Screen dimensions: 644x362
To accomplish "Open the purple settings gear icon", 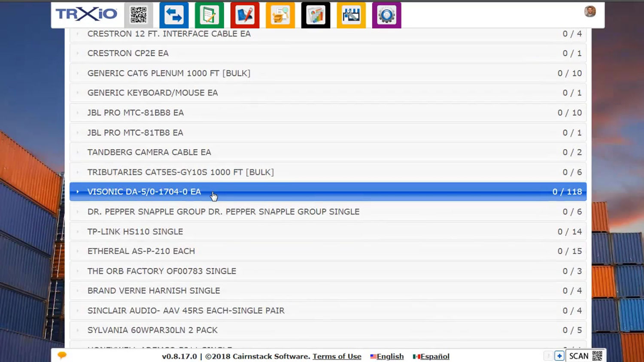I will coord(386,15).
